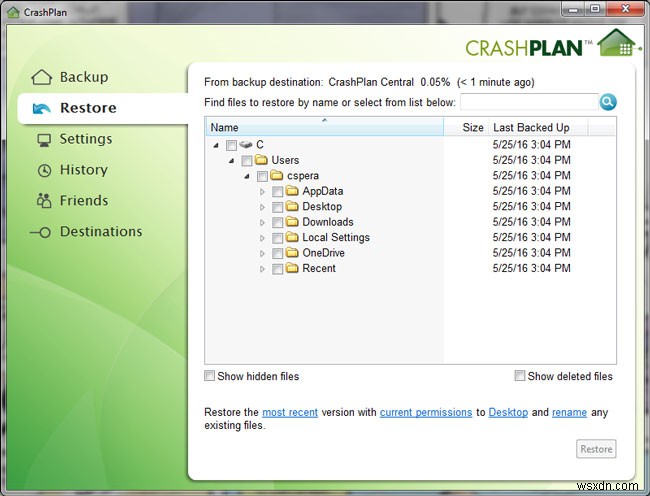The width and height of the screenshot is (650, 496).
Task: Sort by Last Backed Up column
Action: coord(538,127)
